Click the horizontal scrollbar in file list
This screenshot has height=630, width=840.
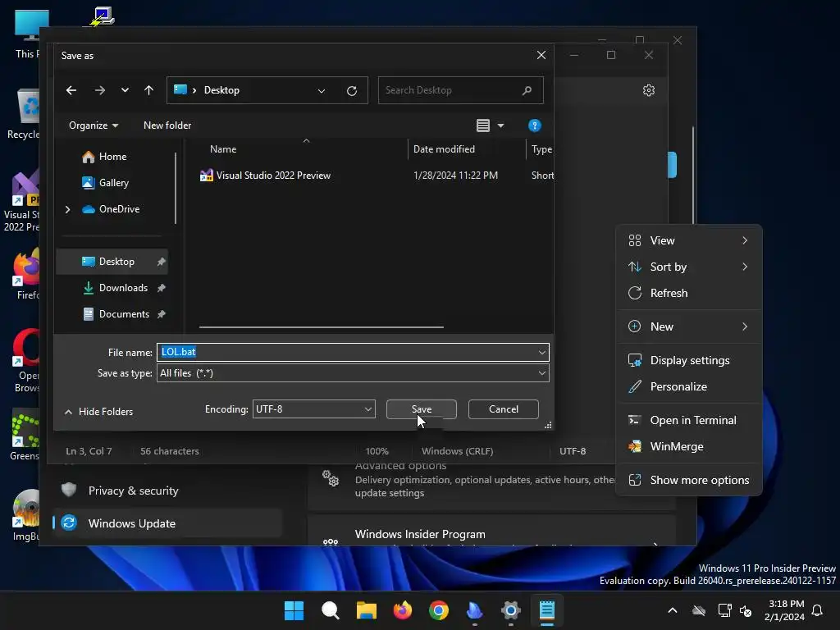(x=322, y=326)
